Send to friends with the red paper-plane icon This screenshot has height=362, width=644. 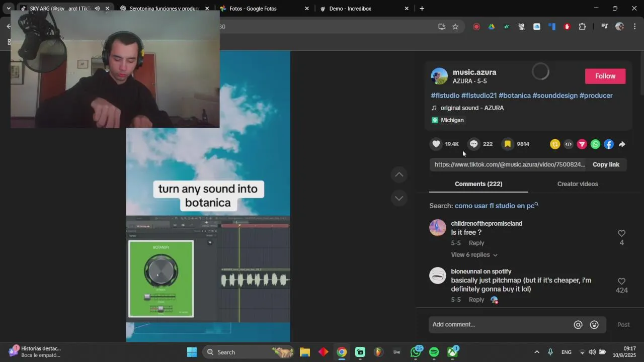click(x=582, y=144)
